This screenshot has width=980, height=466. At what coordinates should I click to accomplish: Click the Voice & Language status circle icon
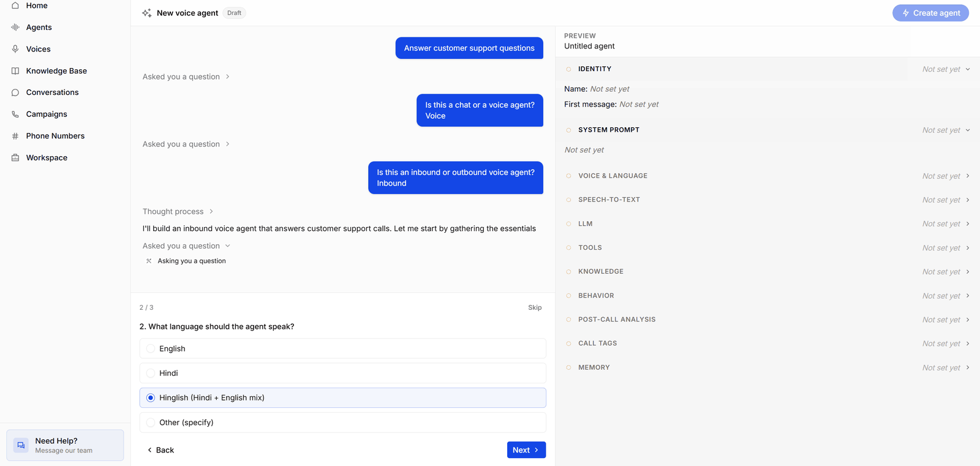coord(568,176)
